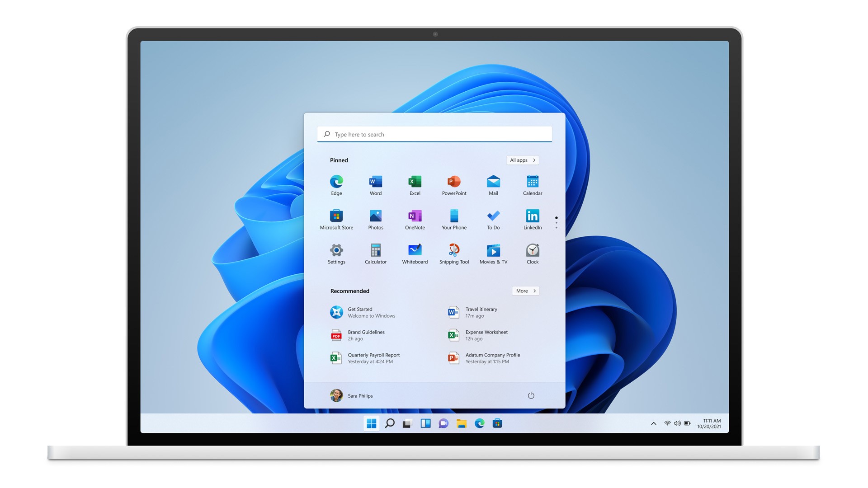Click All apps button

pyautogui.click(x=522, y=160)
